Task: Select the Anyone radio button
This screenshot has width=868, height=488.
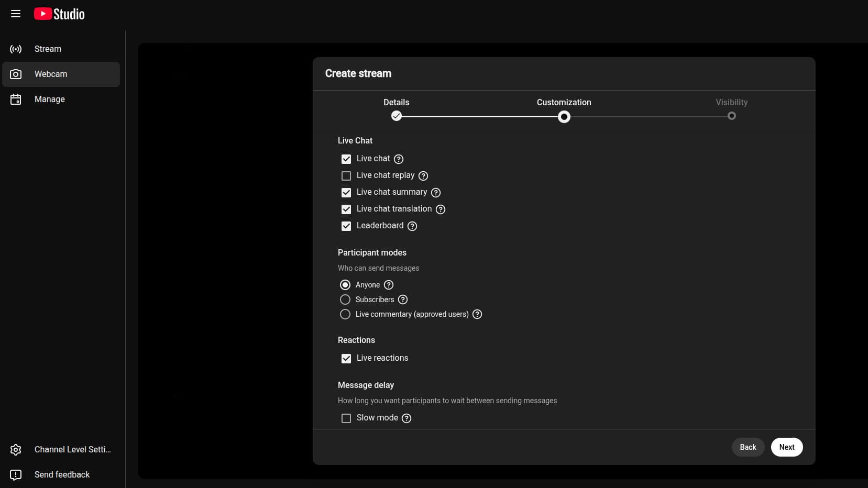Action: (x=345, y=285)
